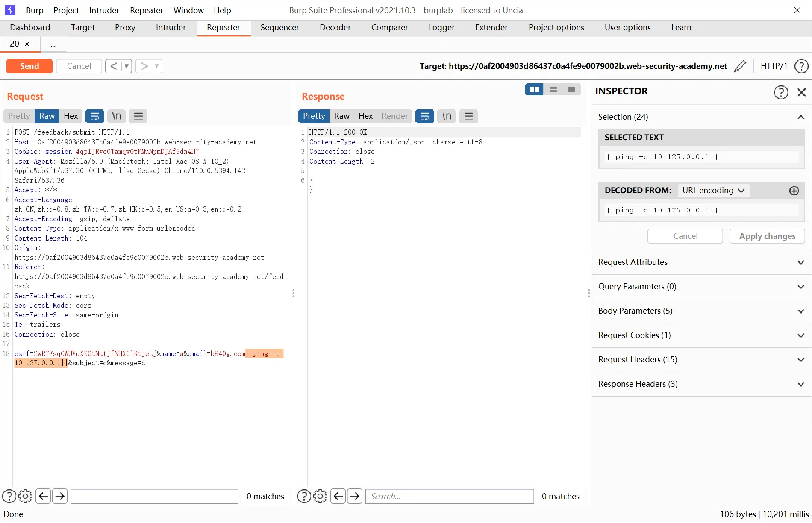Viewport: 812px width, 523px height.
Task: Click the Selected Text value field
Action: click(x=701, y=157)
